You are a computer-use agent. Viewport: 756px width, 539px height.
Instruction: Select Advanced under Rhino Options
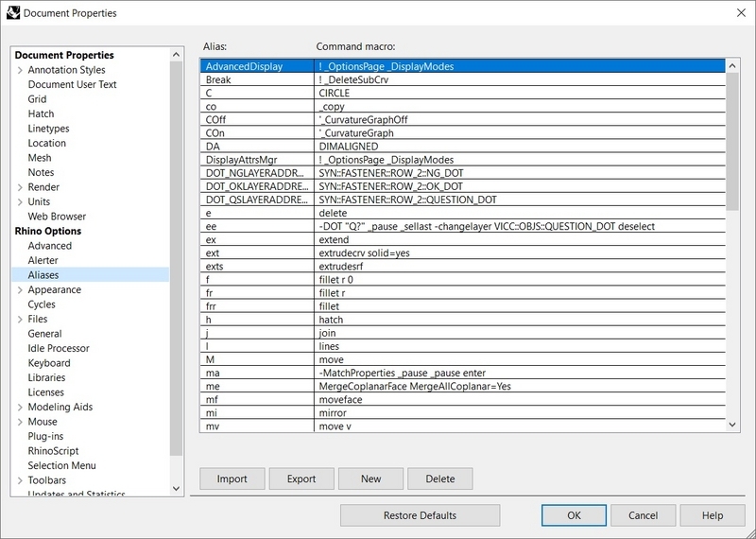50,246
